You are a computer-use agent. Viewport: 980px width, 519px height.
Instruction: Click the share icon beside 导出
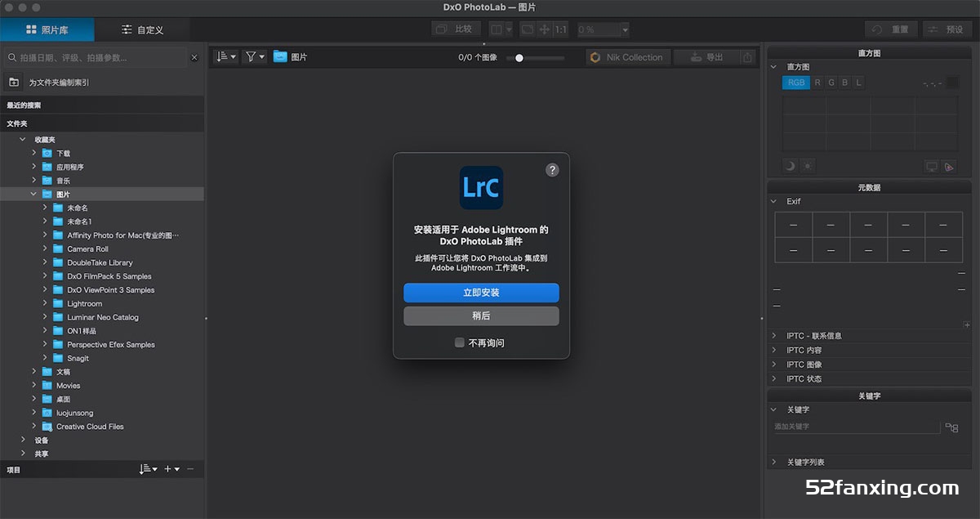pyautogui.click(x=748, y=57)
